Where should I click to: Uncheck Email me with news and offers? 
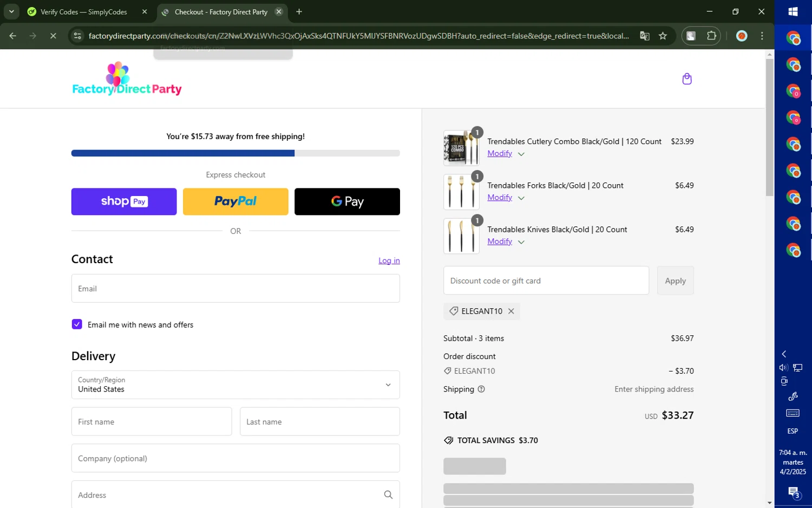(77, 324)
